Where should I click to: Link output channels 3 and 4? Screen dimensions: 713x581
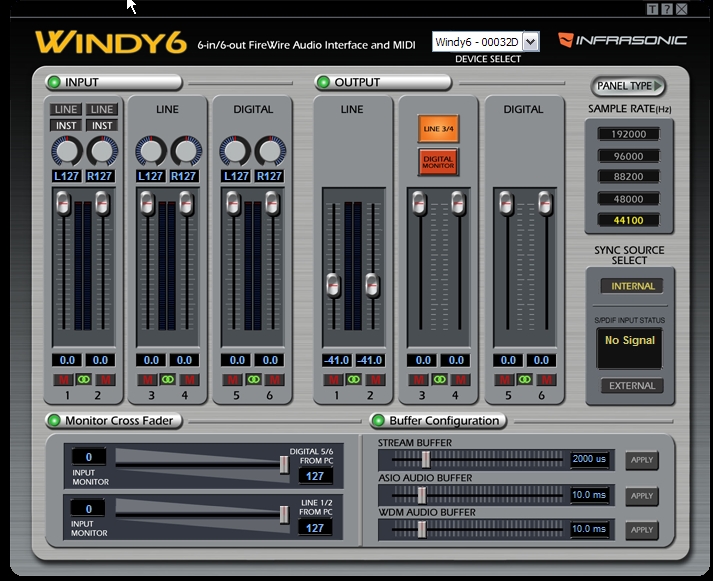(439, 380)
